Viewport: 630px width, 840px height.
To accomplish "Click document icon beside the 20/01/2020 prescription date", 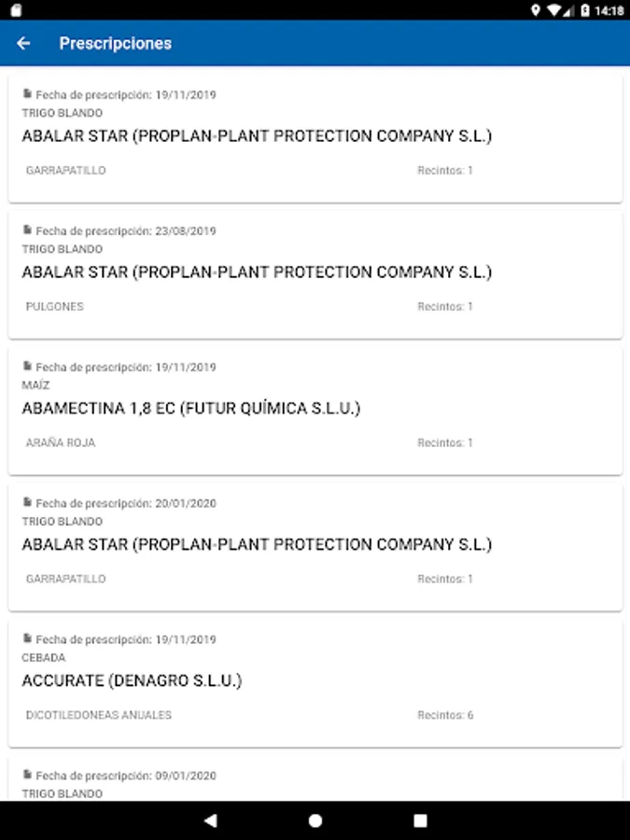I will click(x=27, y=502).
